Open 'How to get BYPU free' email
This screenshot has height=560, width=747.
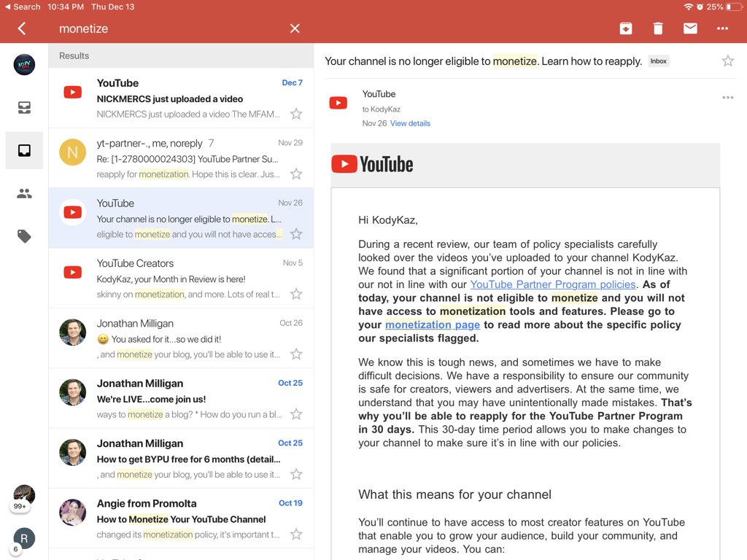pyautogui.click(x=181, y=458)
